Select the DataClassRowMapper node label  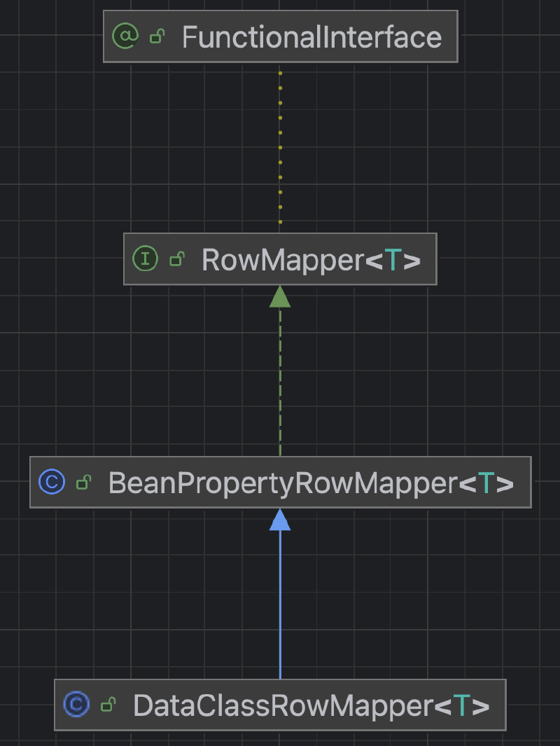283,705
